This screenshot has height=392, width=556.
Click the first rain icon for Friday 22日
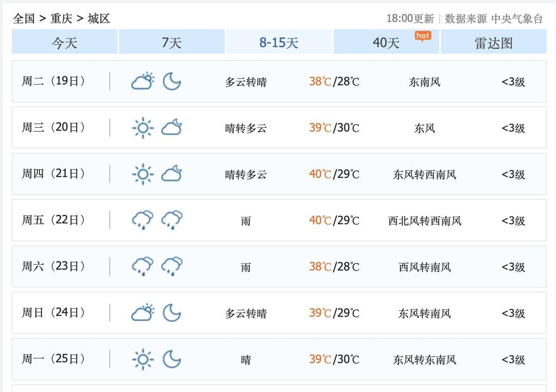143,220
